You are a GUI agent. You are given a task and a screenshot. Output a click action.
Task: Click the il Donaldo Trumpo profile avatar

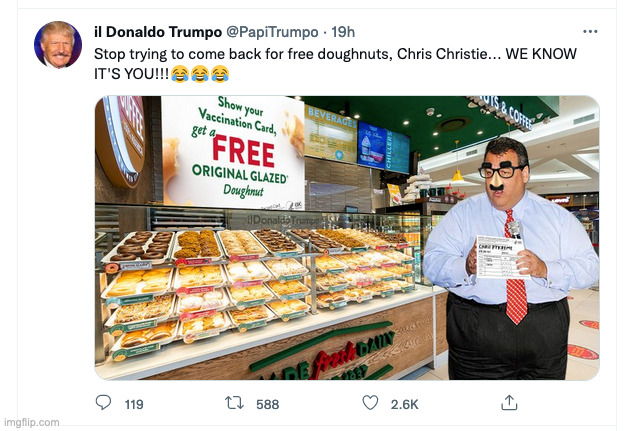point(58,45)
